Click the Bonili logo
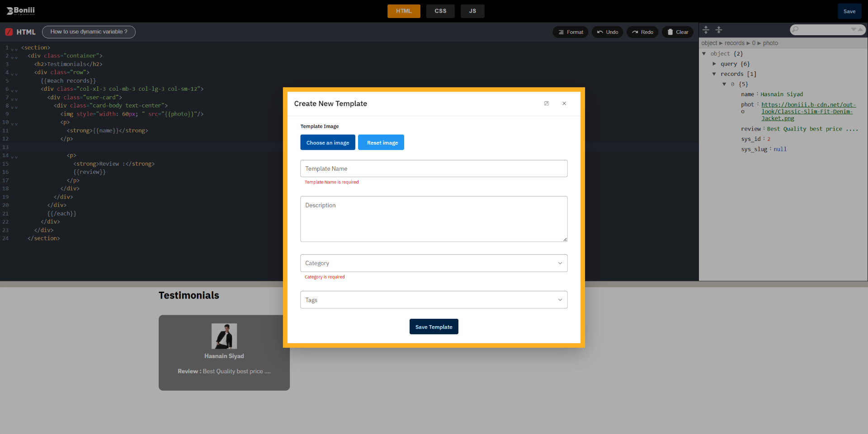Screen dimensions: 868x434 pyautogui.click(x=21, y=11)
